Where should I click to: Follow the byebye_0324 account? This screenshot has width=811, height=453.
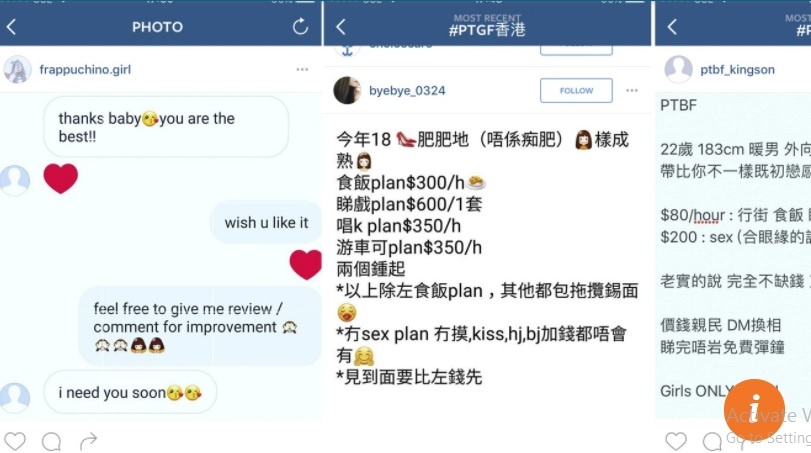pyautogui.click(x=576, y=90)
